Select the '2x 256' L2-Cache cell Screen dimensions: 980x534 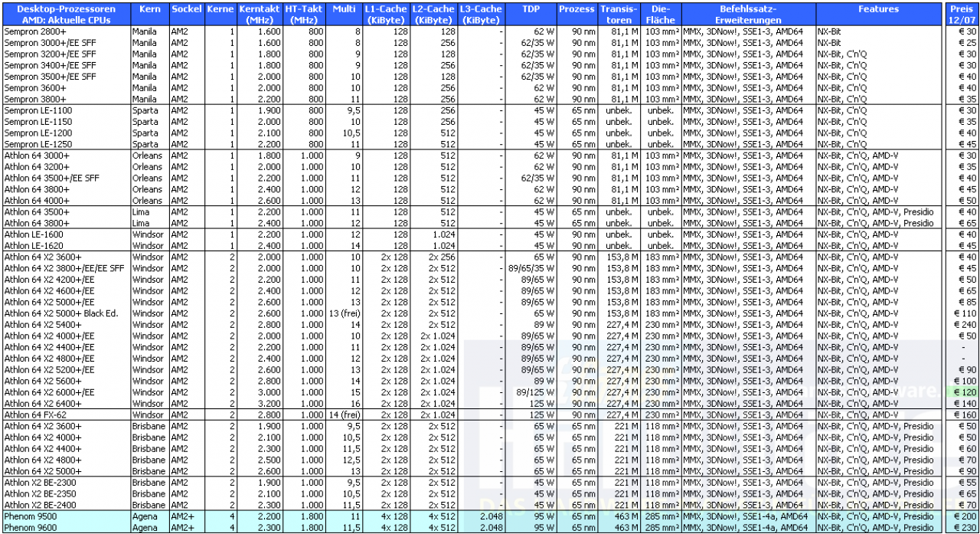[442, 257]
